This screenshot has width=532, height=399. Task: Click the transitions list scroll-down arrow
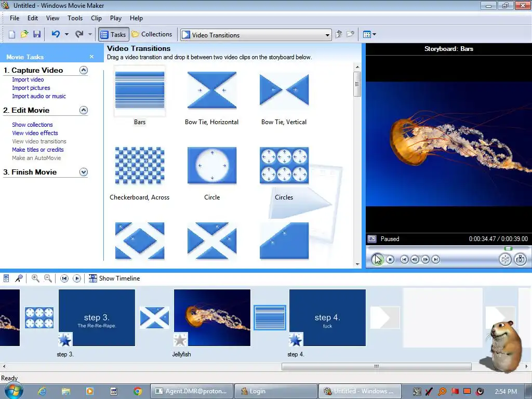tap(357, 264)
